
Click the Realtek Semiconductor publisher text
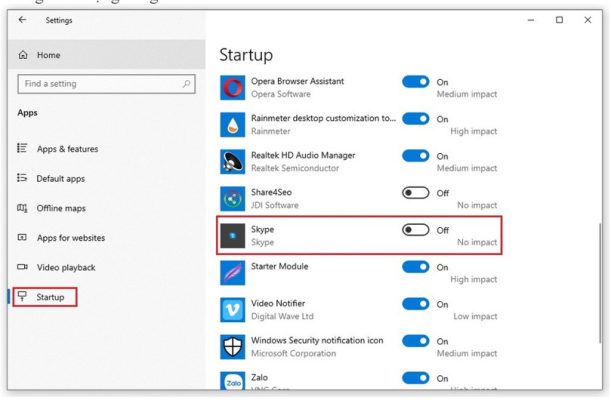[x=295, y=168]
